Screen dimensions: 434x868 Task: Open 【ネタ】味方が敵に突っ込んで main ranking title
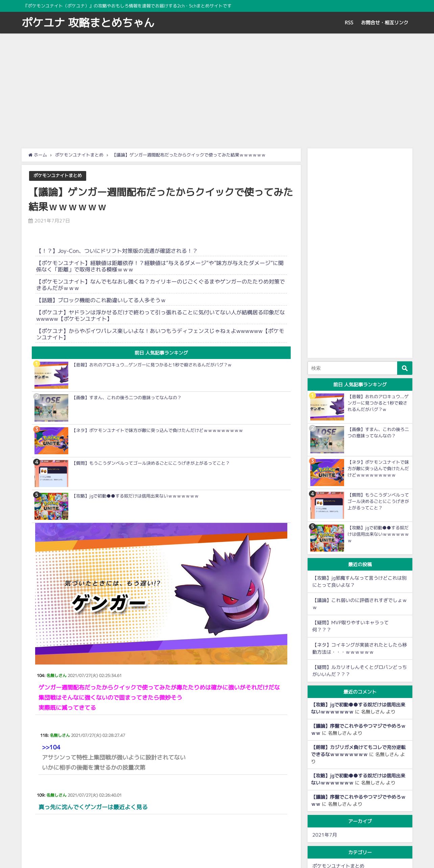[x=158, y=431]
